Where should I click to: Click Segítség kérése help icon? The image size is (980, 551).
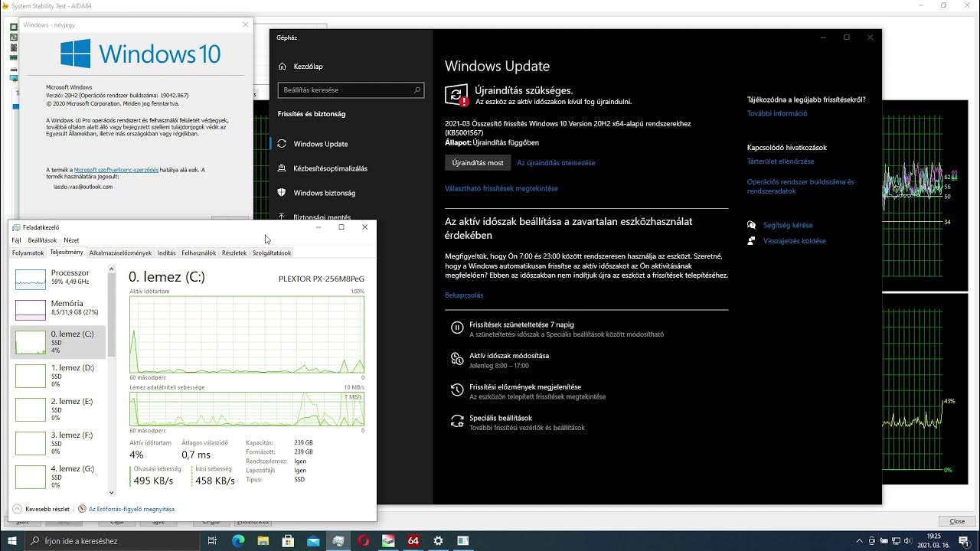click(x=752, y=225)
